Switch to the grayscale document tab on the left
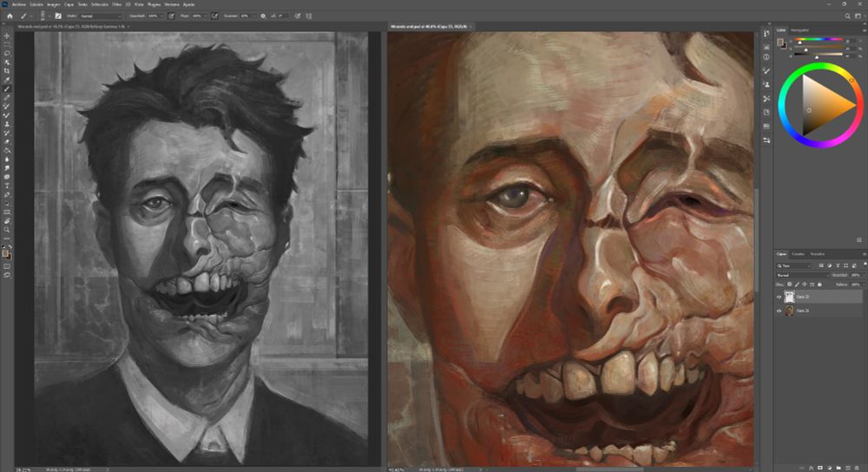Image resolution: width=868 pixels, height=472 pixels. [71, 26]
